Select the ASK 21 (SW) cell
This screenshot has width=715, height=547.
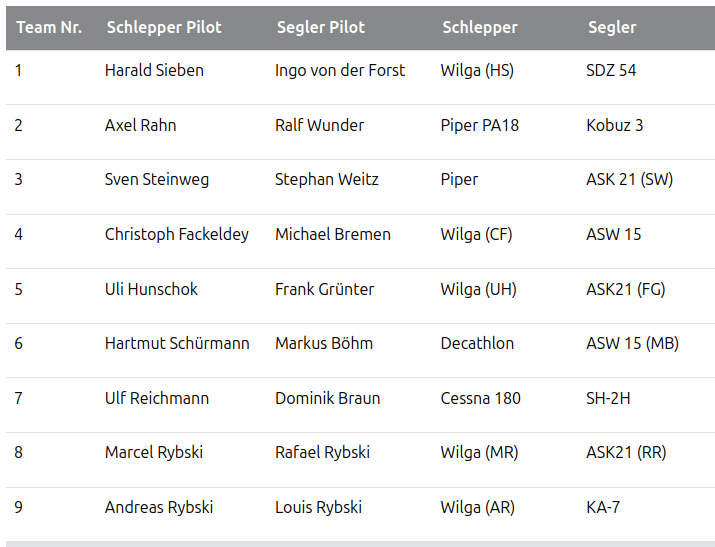tap(630, 180)
